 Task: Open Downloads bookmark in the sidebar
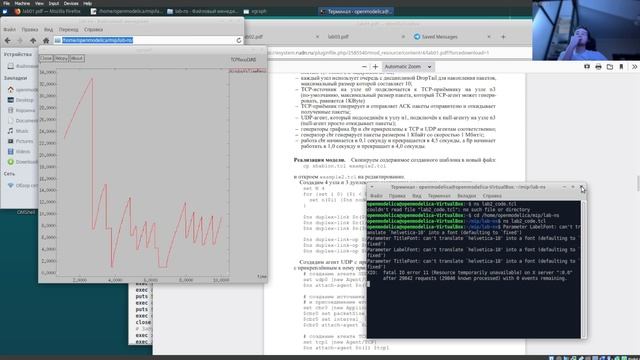tap(22, 162)
